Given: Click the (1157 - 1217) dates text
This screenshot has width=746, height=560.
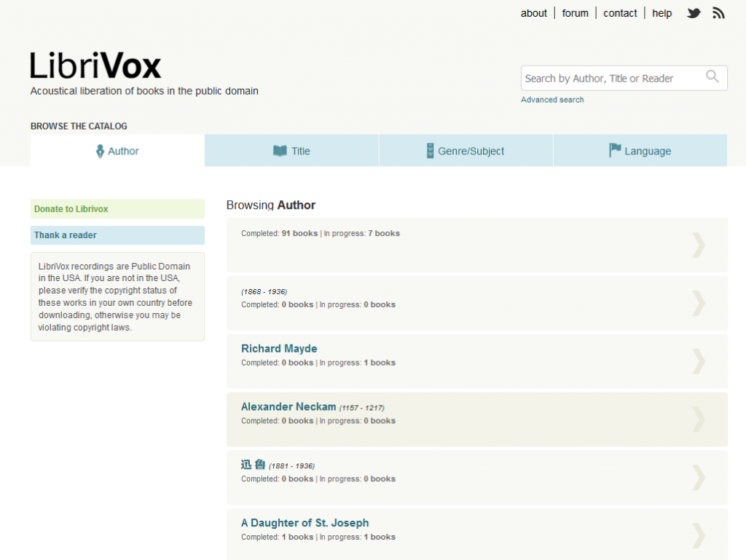Looking at the screenshot, I should pos(361,408).
